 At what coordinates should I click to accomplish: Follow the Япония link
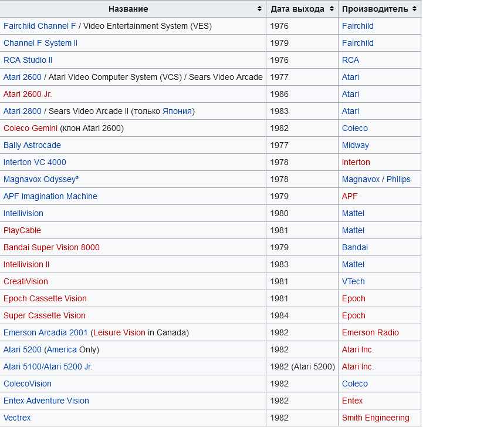point(177,112)
